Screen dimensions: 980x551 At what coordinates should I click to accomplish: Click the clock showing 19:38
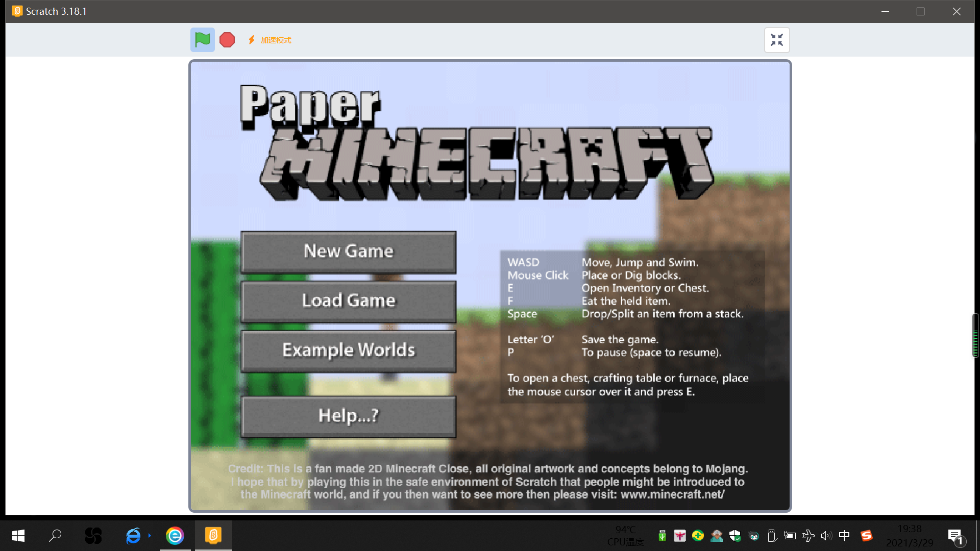click(x=910, y=529)
